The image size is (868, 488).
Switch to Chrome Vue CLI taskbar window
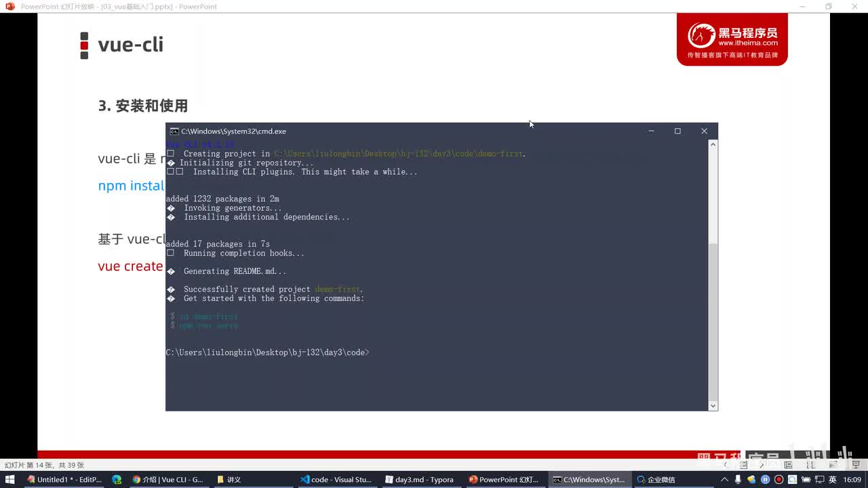point(168,479)
